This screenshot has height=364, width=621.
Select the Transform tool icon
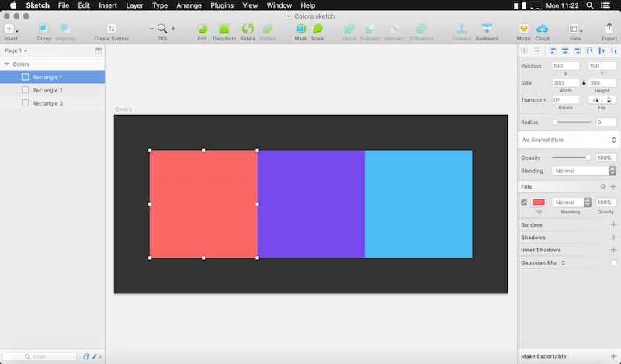click(x=224, y=29)
